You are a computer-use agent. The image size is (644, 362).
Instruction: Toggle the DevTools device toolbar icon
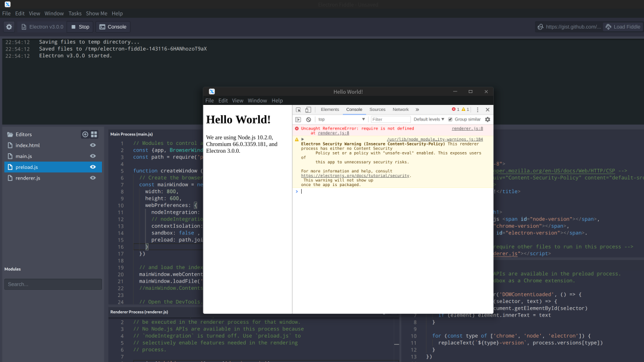point(308,110)
